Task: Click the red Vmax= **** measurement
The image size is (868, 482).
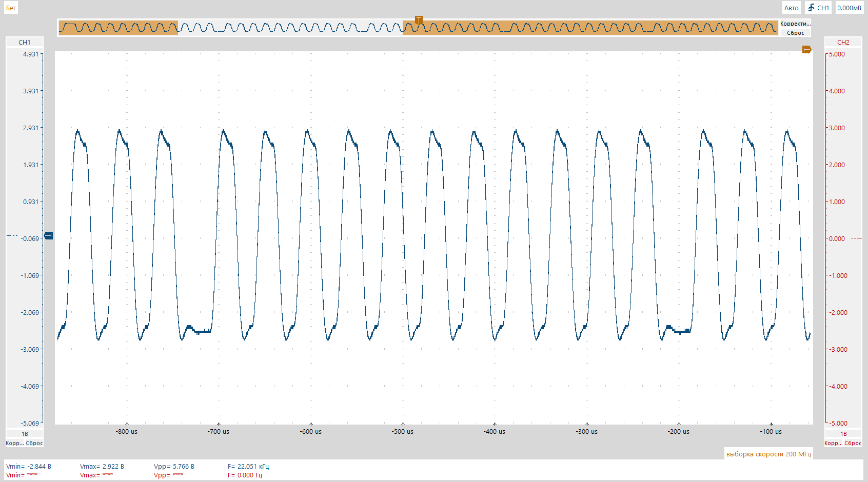Action: point(96,475)
